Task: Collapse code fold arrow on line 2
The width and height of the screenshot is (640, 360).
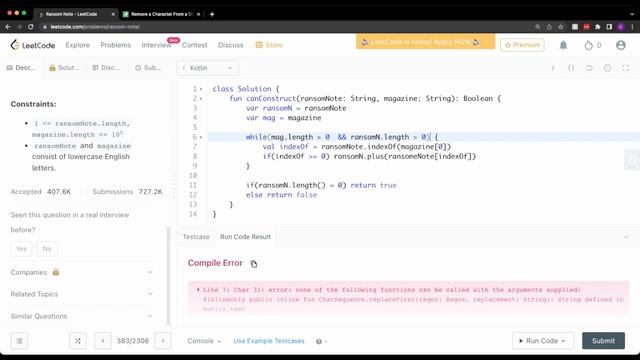Action: (201, 99)
